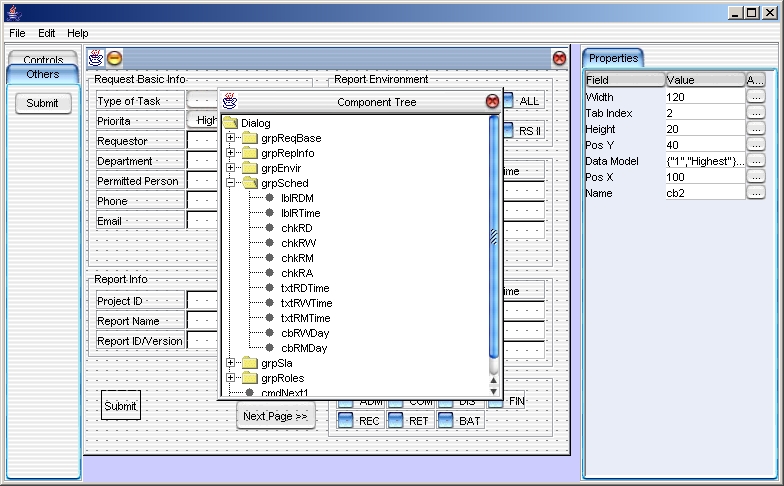Screen dimensions: 784x486
Task: Select the Dialog root folder icon
Action: 230,123
